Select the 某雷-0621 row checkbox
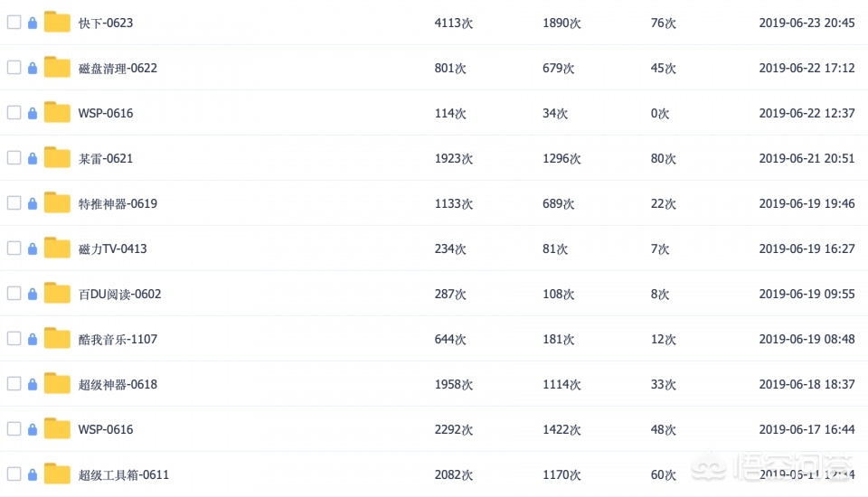 click(14, 158)
